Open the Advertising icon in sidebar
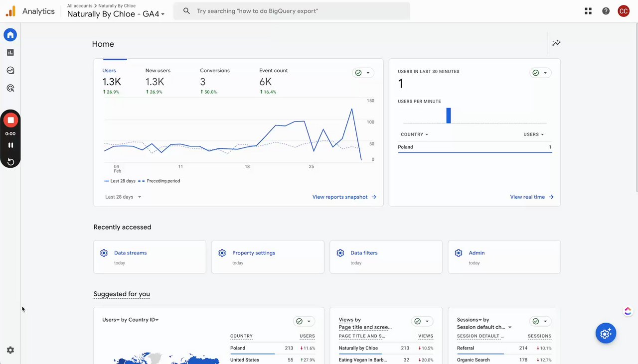The image size is (638, 364). [10, 88]
